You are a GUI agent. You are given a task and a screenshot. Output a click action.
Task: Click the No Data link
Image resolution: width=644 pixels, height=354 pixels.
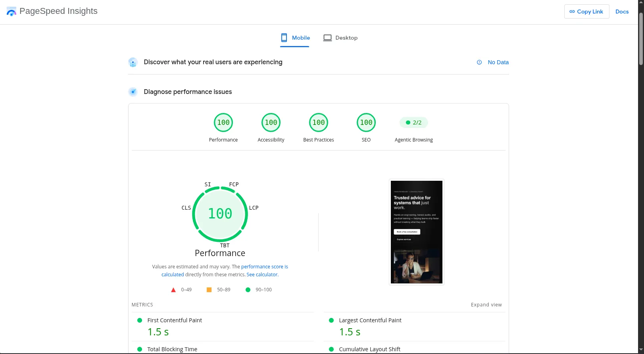(498, 62)
